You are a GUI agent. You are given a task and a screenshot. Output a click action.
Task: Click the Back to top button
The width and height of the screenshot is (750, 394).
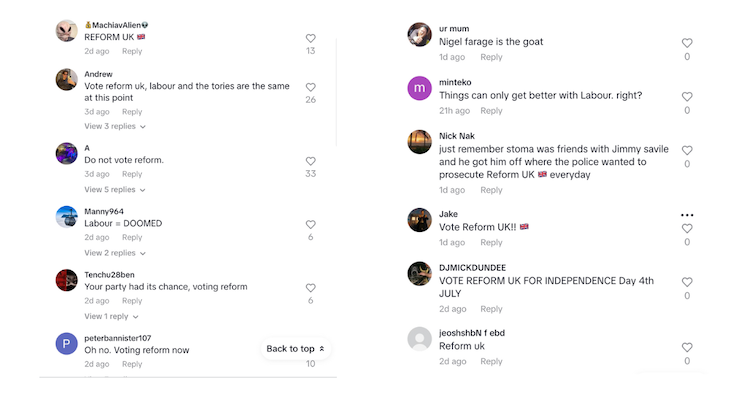point(296,349)
